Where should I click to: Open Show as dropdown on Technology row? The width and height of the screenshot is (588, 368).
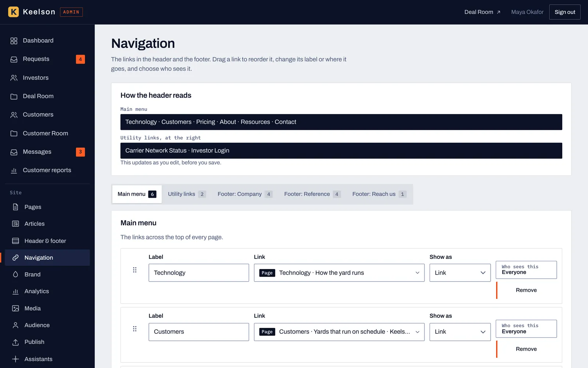coord(460,273)
